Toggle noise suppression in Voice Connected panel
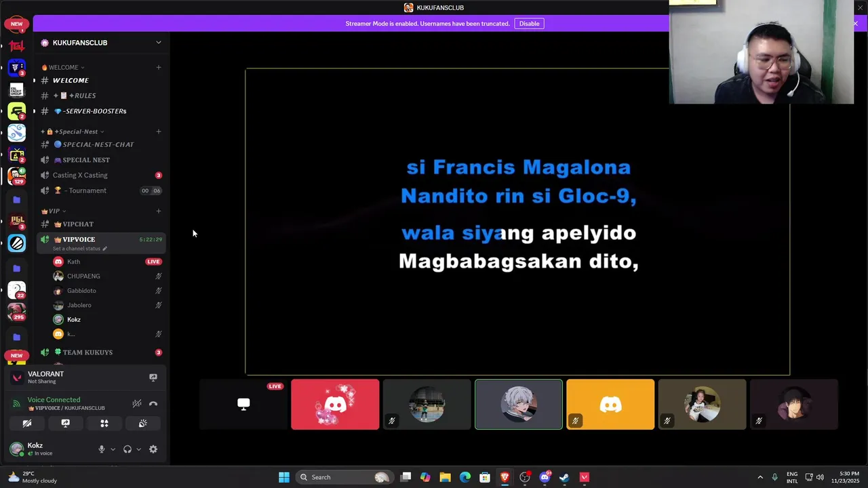The width and height of the screenshot is (868, 488). click(137, 403)
